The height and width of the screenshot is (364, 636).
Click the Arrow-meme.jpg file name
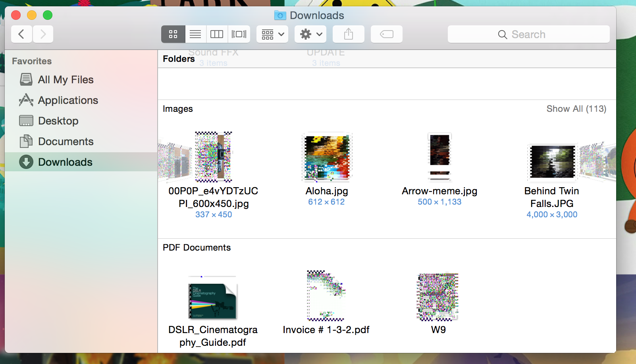click(439, 191)
